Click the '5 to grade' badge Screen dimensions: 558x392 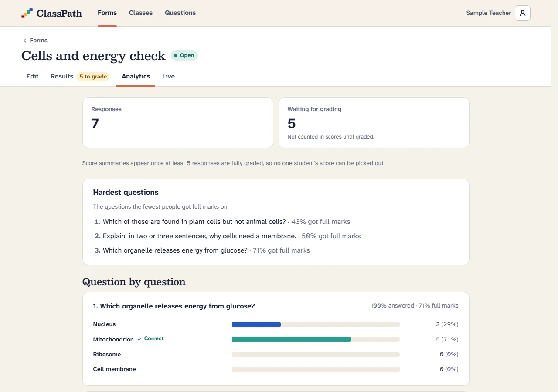tap(93, 77)
